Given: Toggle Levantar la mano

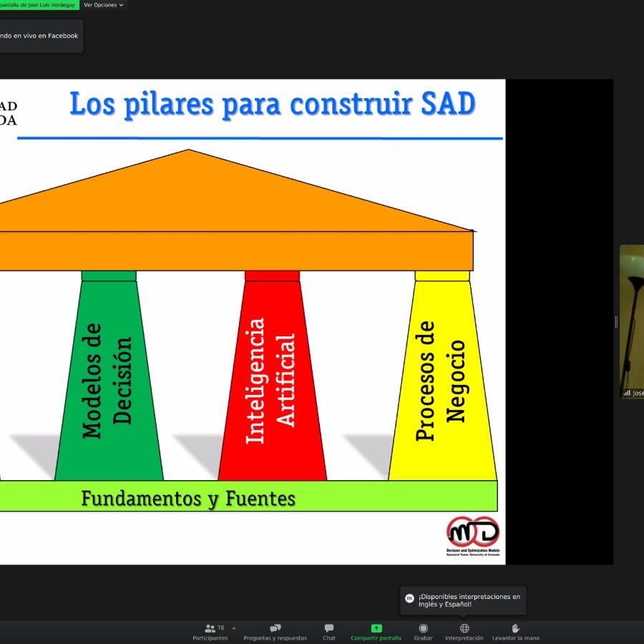Looking at the screenshot, I should point(515,631).
